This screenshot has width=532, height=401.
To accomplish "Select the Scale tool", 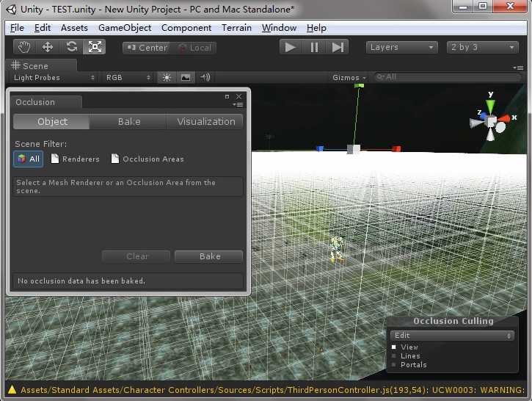I will click(95, 47).
